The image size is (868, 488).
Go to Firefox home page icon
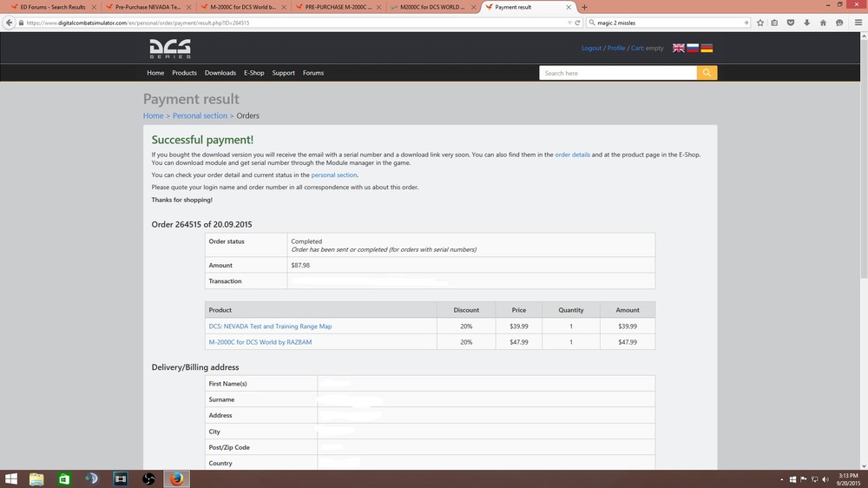[823, 23]
